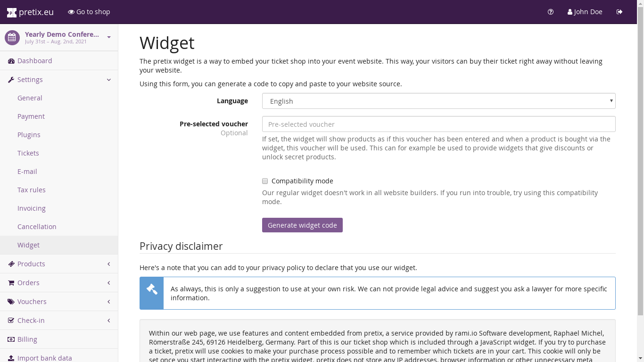Click the Orders shopping cart icon
Viewport: 644px width, 362px height.
click(x=11, y=283)
